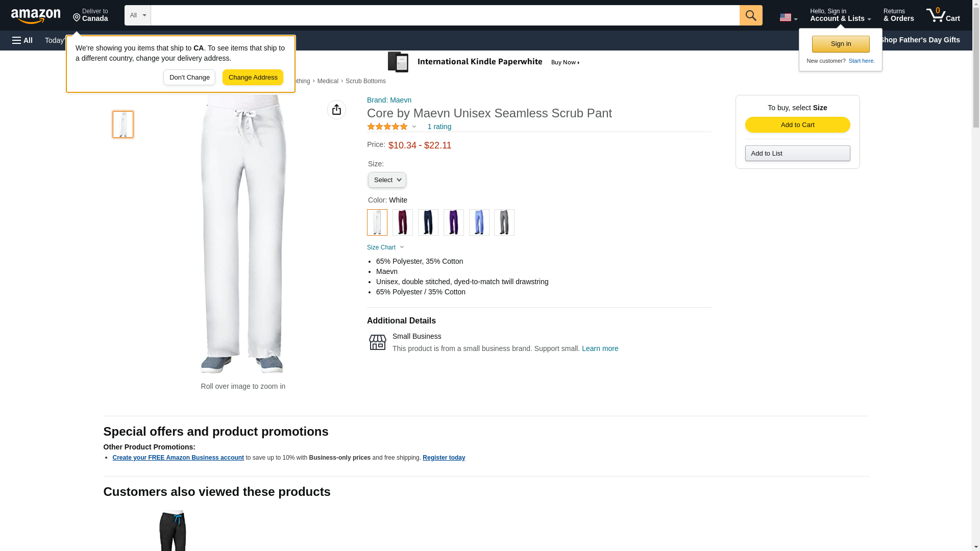The width and height of the screenshot is (980, 551).
Task: Click the white pant thumbnail image
Action: tap(123, 124)
